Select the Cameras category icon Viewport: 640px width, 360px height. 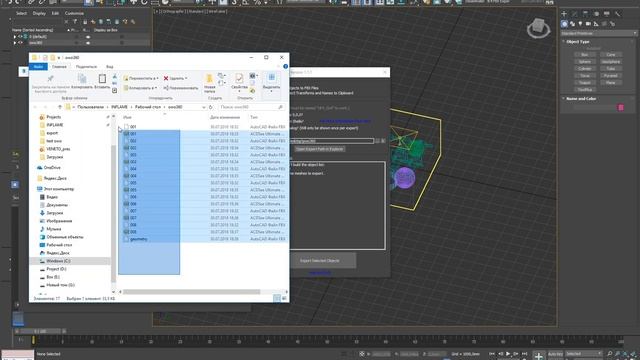pyautogui.click(x=588, y=24)
